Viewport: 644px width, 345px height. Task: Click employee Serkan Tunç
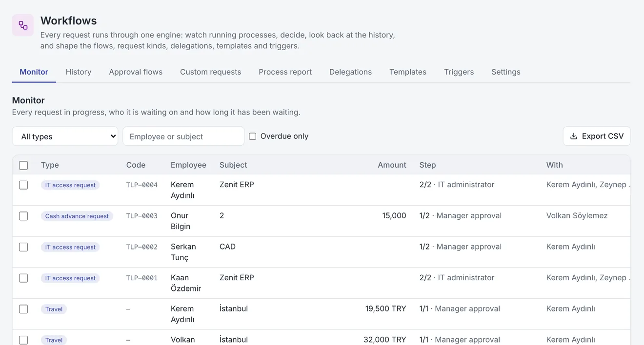(x=183, y=252)
